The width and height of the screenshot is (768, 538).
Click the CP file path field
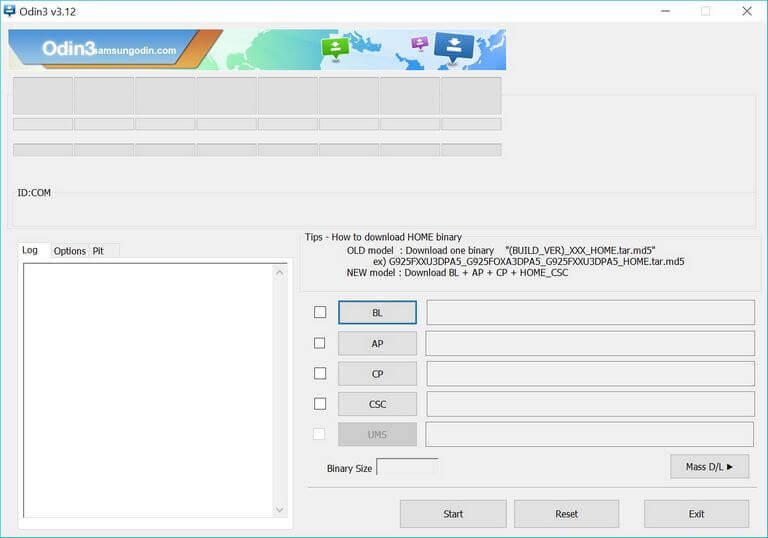pyautogui.click(x=591, y=374)
